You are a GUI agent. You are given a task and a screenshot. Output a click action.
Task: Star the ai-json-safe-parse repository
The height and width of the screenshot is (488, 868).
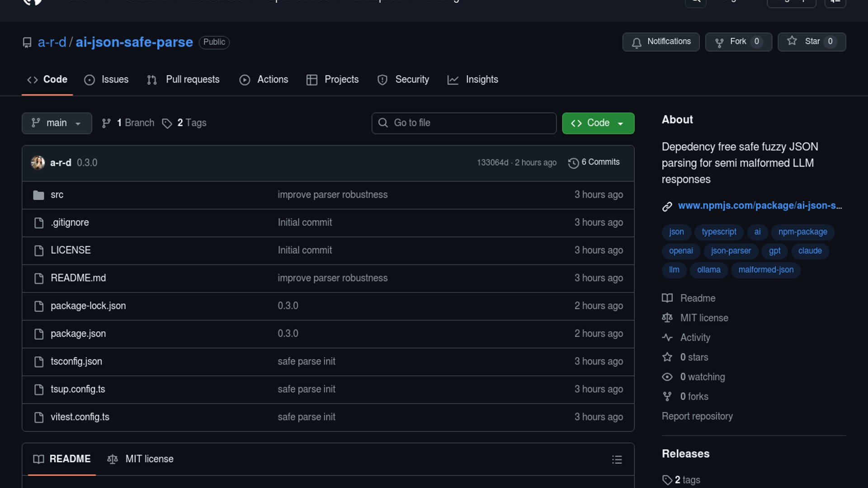[811, 42]
